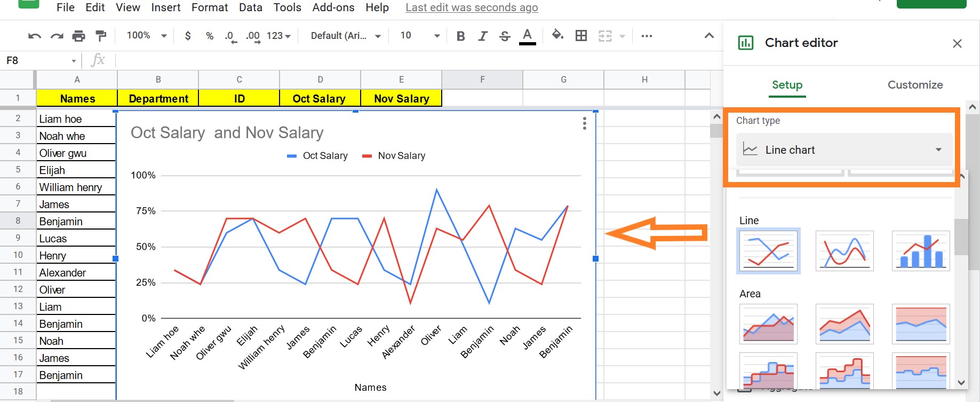Image resolution: width=980 pixels, height=402 pixels.
Task: Open the Format menu
Action: click(x=210, y=7)
